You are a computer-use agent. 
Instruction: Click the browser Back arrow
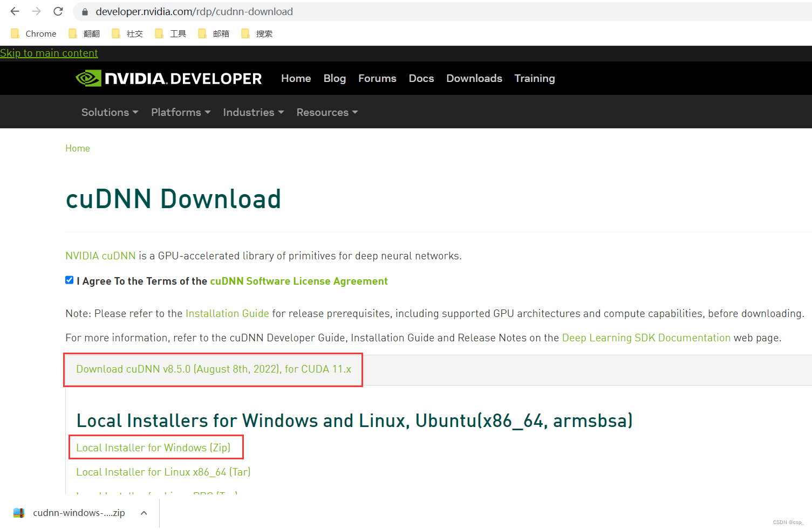click(x=15, y=11)
